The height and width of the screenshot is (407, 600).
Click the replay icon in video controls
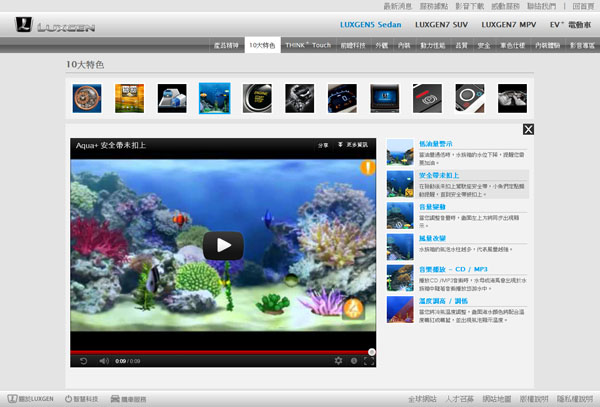pos(83,360)
